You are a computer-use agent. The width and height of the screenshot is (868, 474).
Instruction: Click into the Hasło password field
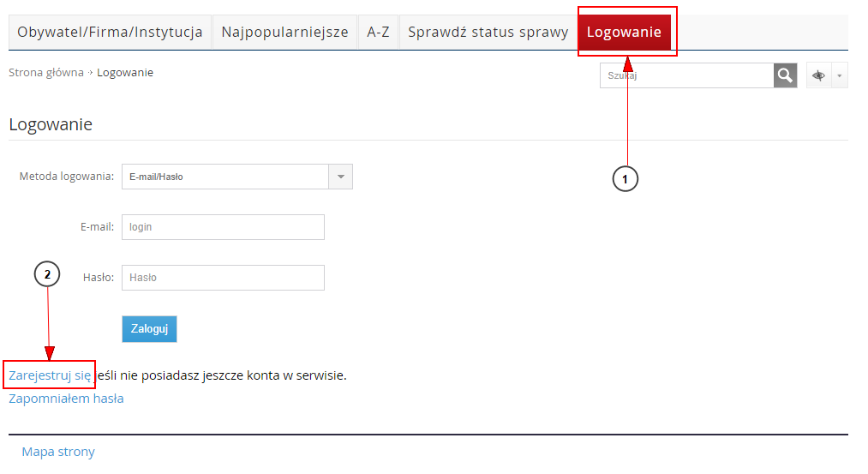point(223,278)
